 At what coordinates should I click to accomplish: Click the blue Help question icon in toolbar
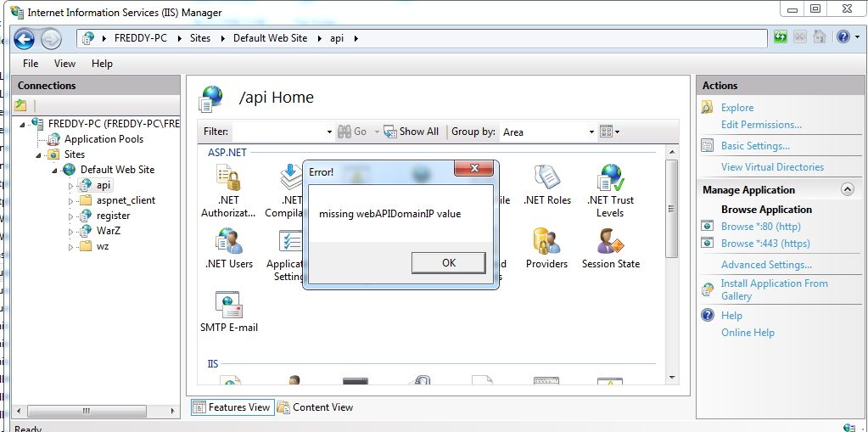click(843, 37)
